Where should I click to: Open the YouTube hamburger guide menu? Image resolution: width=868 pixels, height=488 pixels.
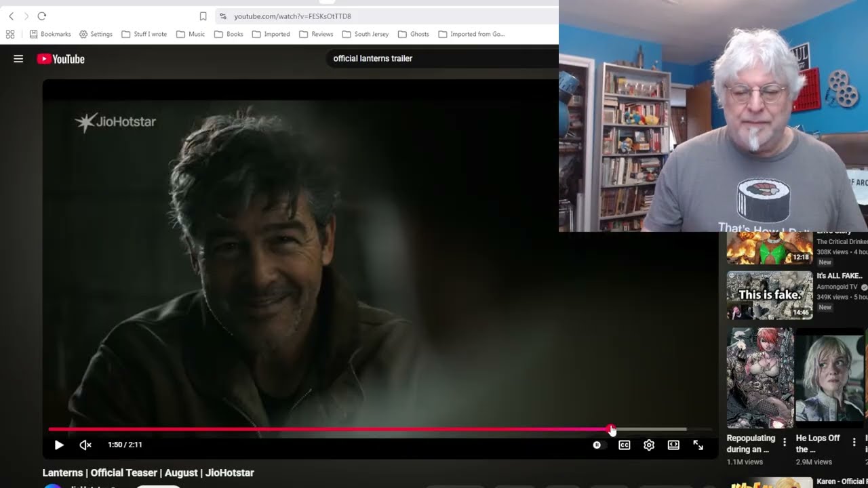(x=18, y=59)
